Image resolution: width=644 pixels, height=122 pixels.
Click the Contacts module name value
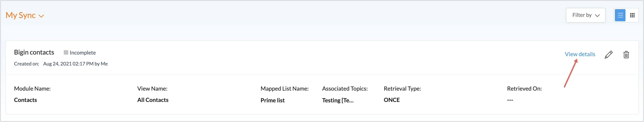pyautogui.click(x=25, y=100)
